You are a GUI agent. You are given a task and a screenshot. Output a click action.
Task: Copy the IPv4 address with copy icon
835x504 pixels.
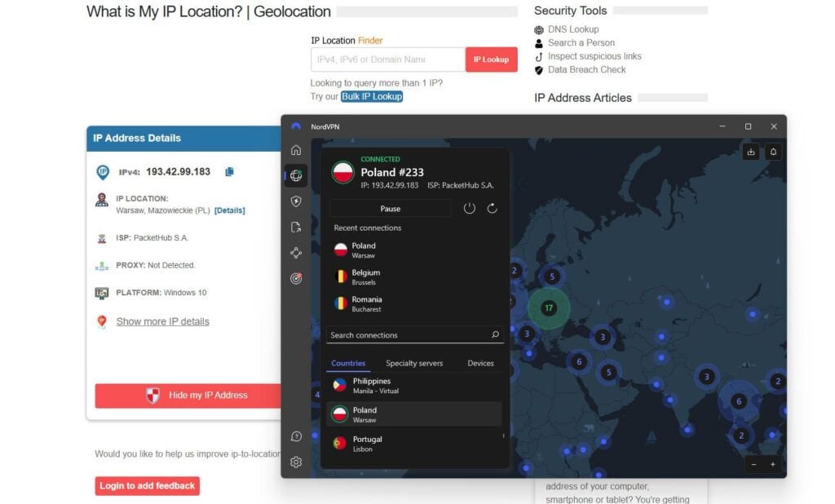(229, 171)
